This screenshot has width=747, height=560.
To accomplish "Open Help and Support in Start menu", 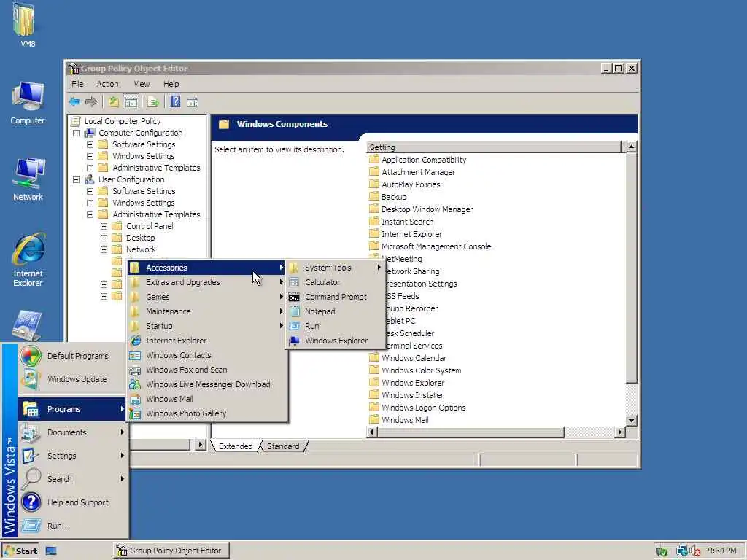I will click(72, 502).
